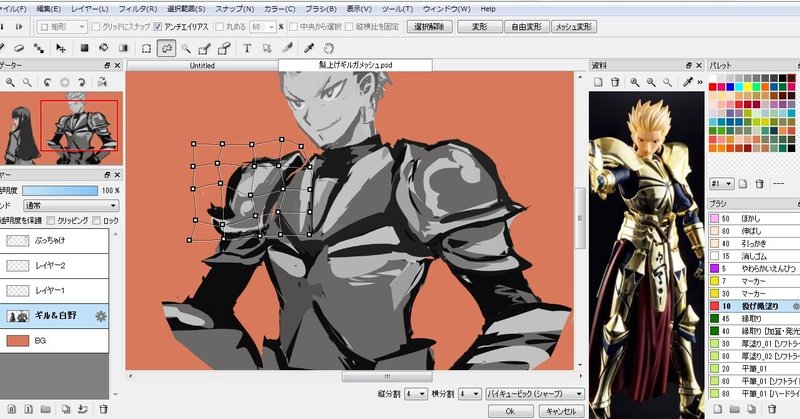Open the 横分割 count dropdown
800x419 pixels.
(469, 394)
